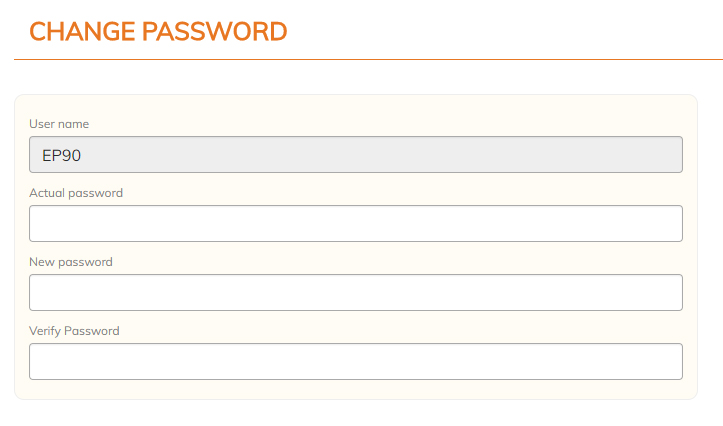Click the "New password" label text
Viewport: 723px width, 426px height.
[x=71, y=262]
